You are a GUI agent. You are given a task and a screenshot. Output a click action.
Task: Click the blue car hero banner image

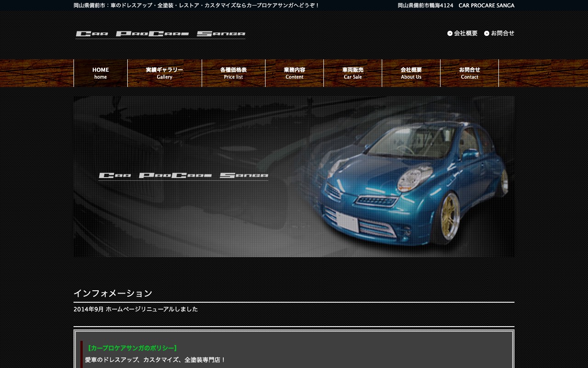(x=294, y=177)
